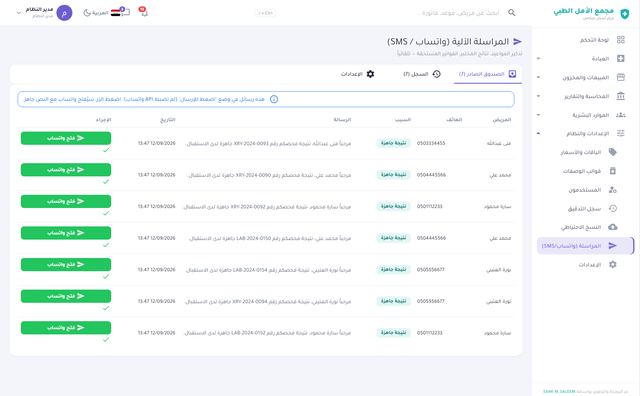Click checkmark under XRY-2024-0093 row button
The width and height of the screenshot is (640, 396).
[x=106, y=150]
